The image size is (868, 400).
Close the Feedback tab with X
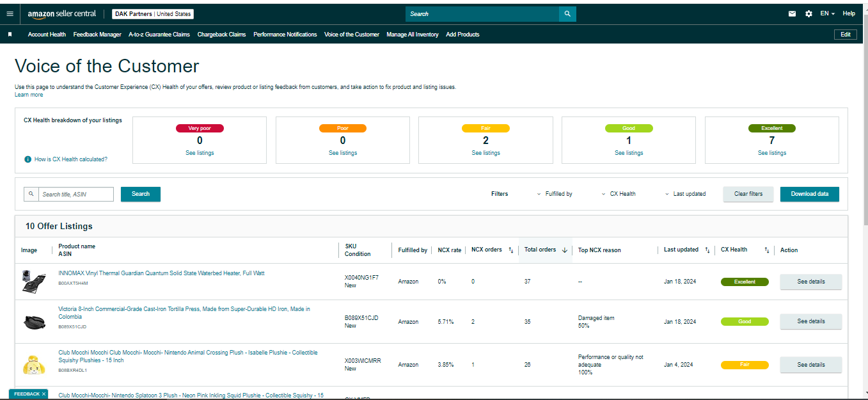coord(43,394)
